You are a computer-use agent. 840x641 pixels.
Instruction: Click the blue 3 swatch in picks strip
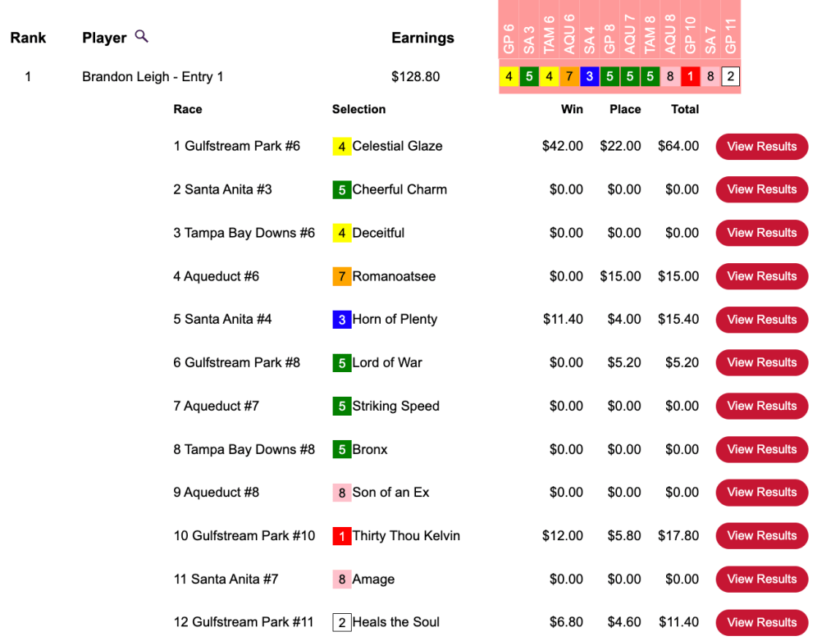point(589,77)
